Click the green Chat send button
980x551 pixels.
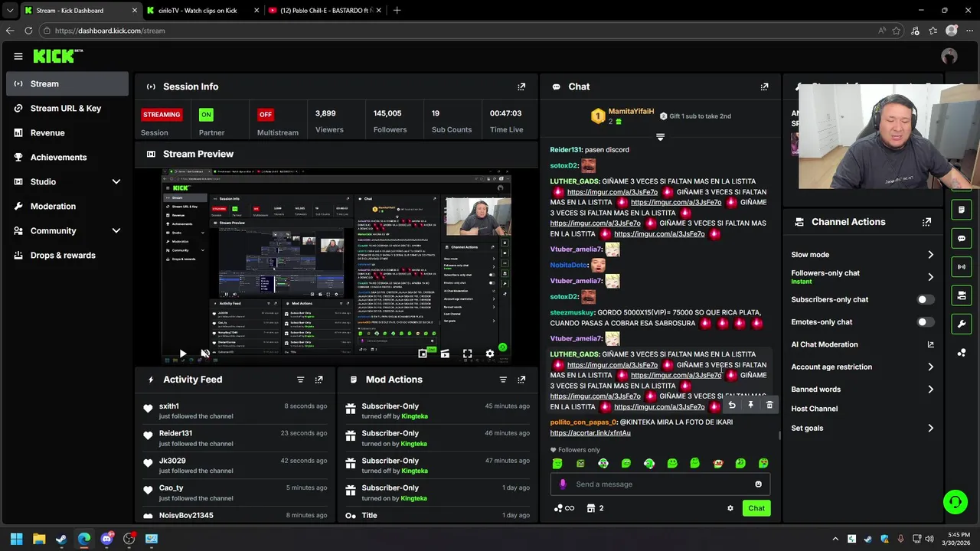756,508
